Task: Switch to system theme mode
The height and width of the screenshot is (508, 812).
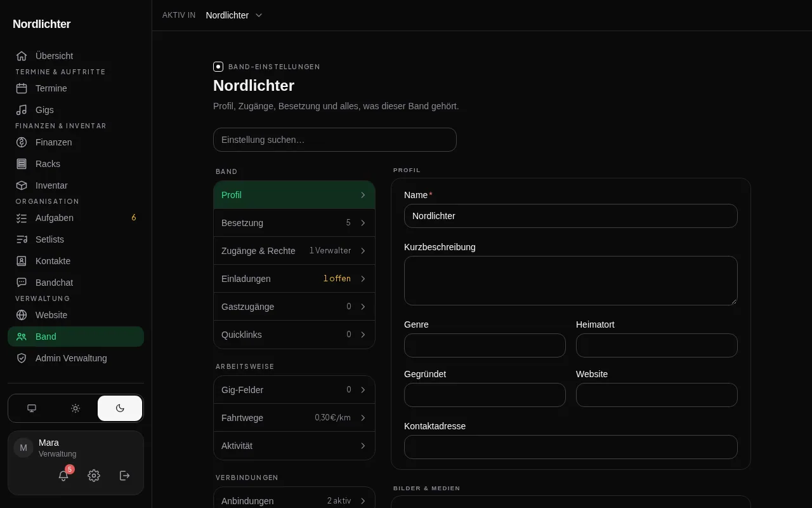Action: tap(32, 408)
